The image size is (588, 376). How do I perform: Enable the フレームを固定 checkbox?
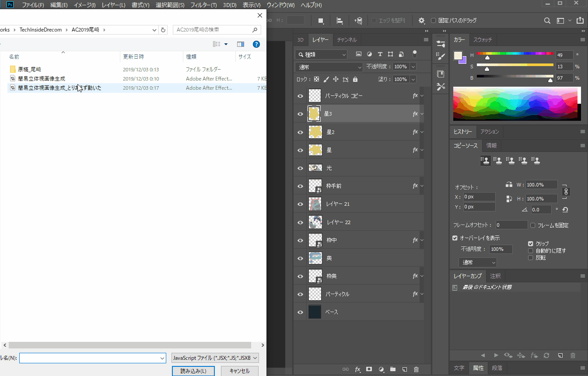(532, 225)
